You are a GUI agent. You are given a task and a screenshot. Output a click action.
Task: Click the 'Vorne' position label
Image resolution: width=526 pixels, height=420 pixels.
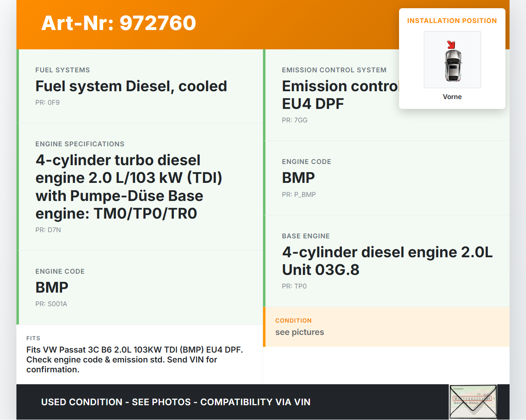[452, 97]
